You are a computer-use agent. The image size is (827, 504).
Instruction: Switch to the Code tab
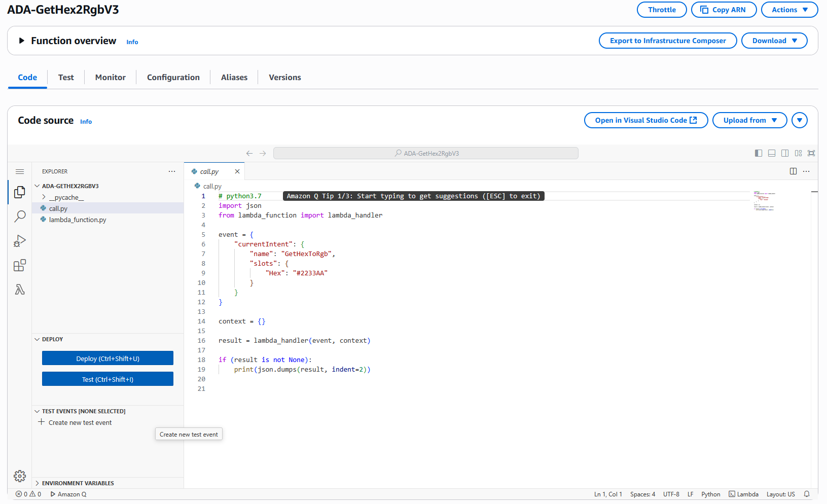[27, 78]
